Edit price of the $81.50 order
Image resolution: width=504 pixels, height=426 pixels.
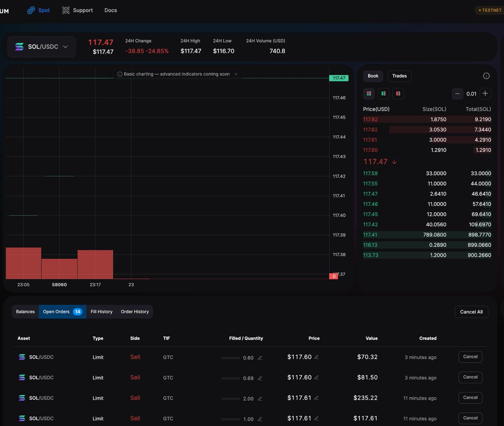tap(317, 378)
